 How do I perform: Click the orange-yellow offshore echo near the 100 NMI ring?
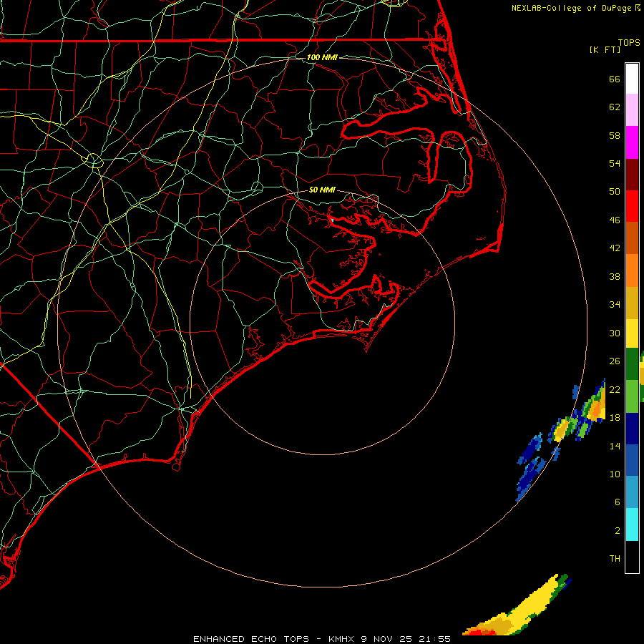pos(595,406)
